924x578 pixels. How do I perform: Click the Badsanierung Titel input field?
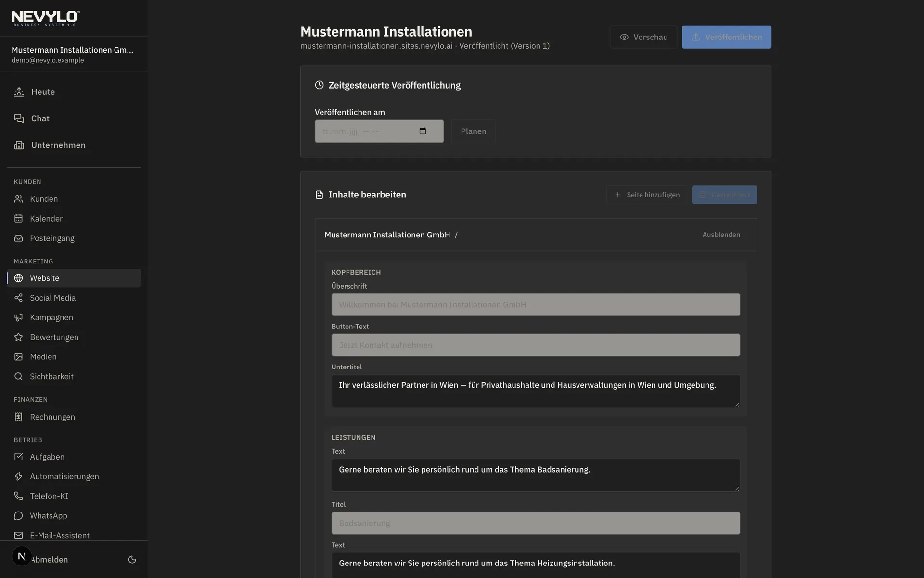pos(536,523)
